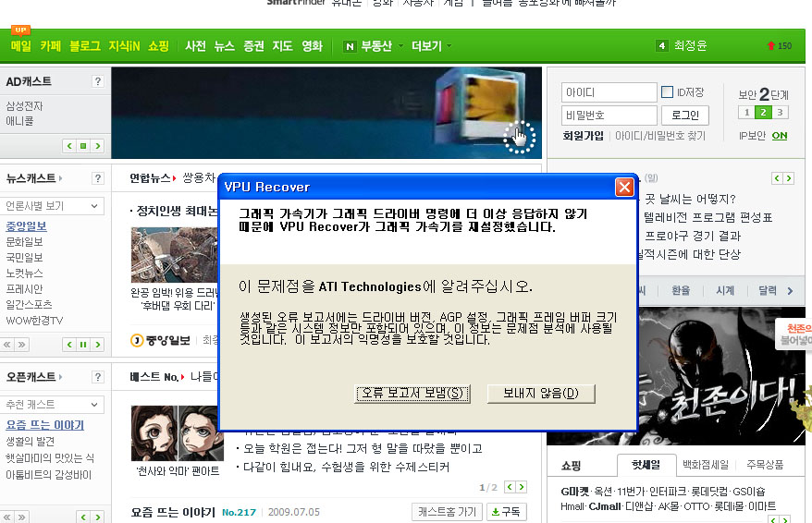Image resolution: width=812 pixels, height=523 pixels.
Task: Open the 메일 menu item
Action: 20,46
